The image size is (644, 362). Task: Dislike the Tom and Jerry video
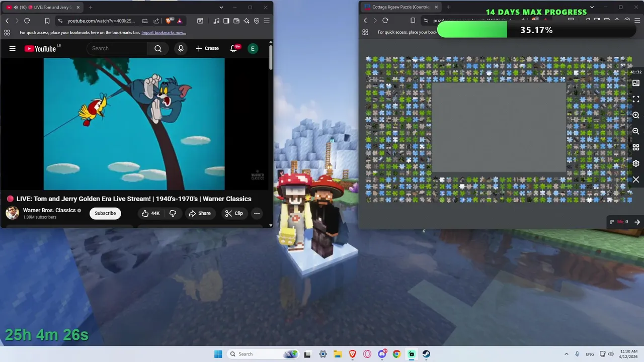tap(173, 213)
